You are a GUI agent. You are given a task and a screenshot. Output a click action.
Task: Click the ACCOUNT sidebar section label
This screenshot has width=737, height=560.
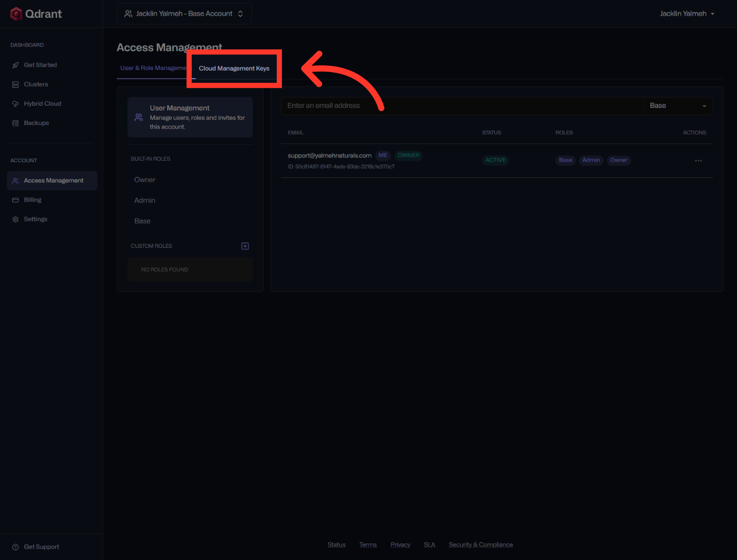[24, 161]
